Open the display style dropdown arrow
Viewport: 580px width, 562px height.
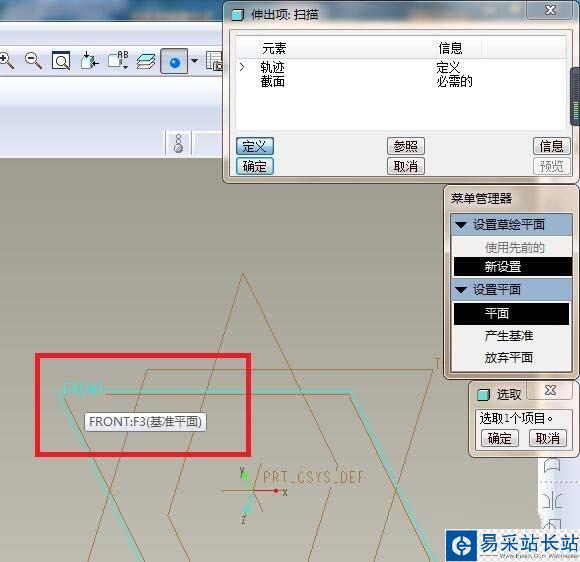pyautogui.click(x=194, y=61)
